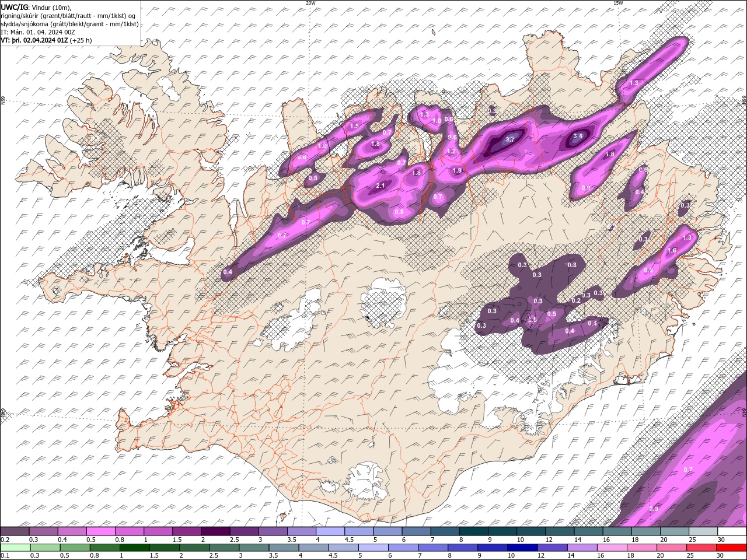Pick the first top-row swatch starting at 0.2
Image resolution: width=747 pixels, height=560 pixels.
click(15, 531)
